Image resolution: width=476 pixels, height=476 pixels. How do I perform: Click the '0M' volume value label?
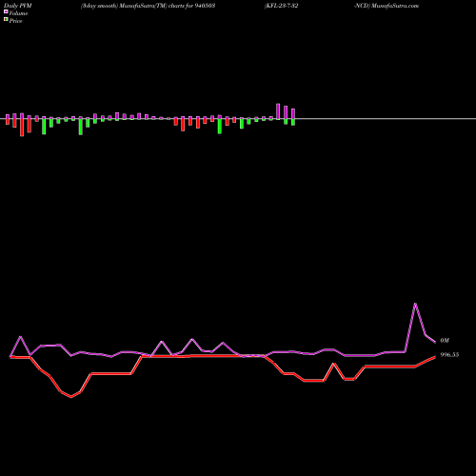point(445,341)
